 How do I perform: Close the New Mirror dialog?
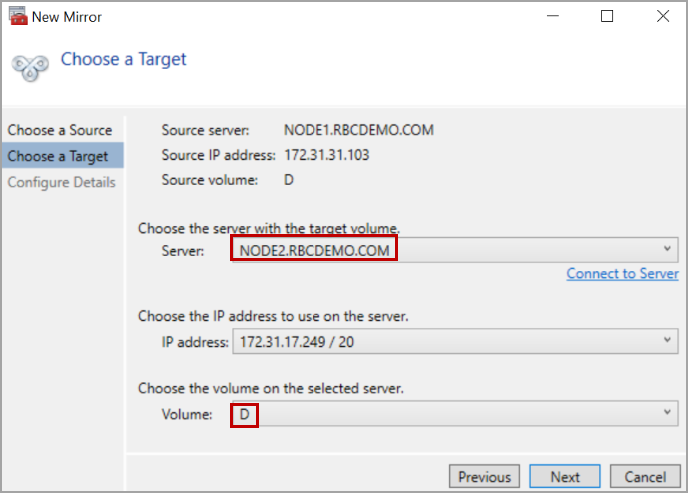click(662, 17)
